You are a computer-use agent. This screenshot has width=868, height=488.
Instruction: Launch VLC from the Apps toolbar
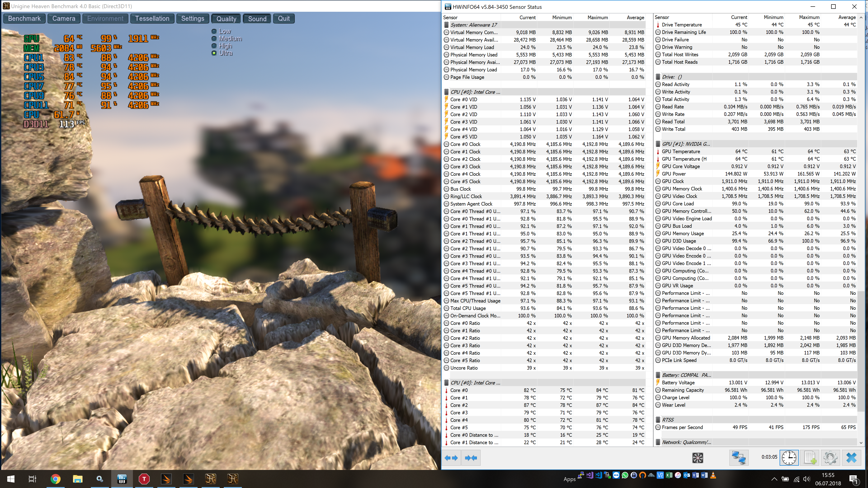point(713,475)
